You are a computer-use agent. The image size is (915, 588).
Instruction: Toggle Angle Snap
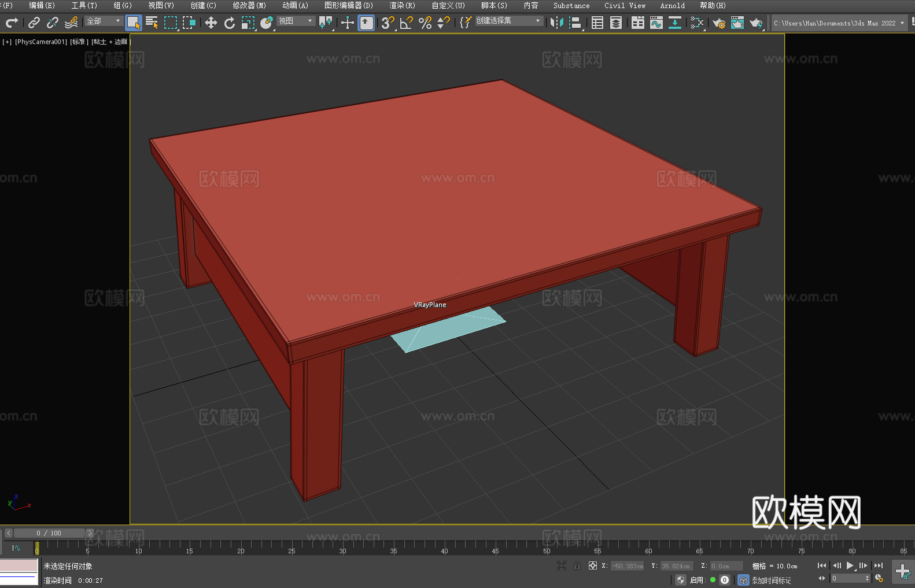(x=407, y=23)
